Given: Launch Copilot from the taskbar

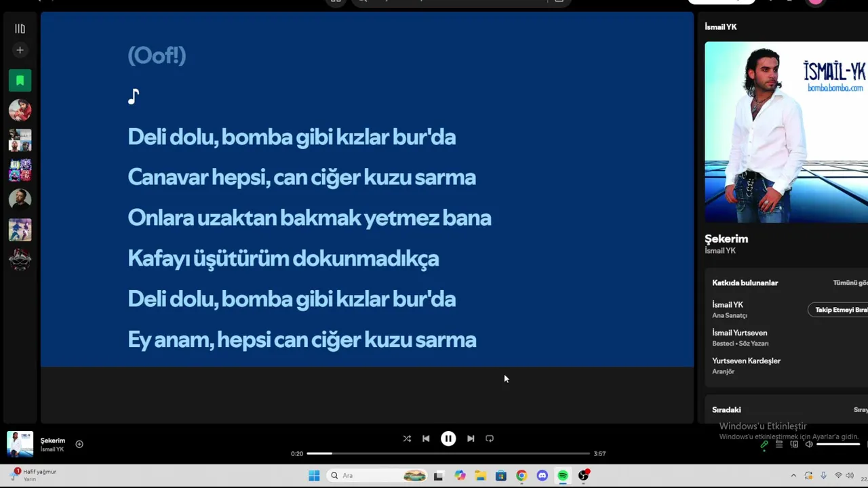Looking at the screenshot, I should point(460,476).
